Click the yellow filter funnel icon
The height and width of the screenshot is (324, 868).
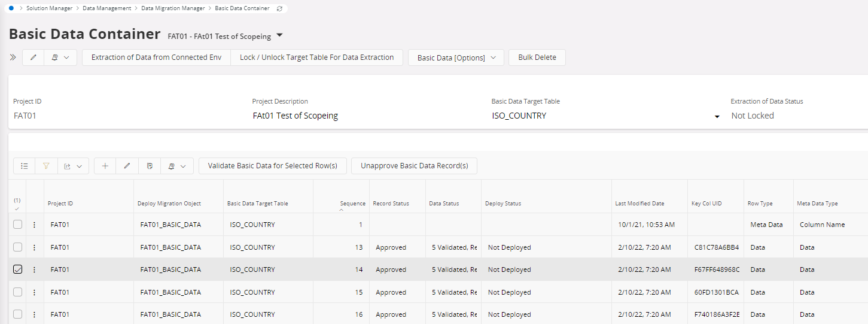click(46, 166)
